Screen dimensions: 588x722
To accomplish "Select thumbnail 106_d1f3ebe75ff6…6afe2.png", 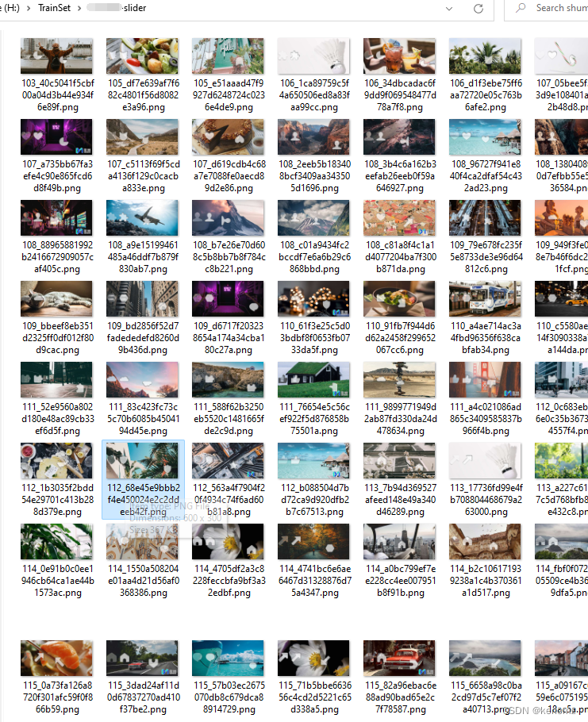I will click(486, 56).
